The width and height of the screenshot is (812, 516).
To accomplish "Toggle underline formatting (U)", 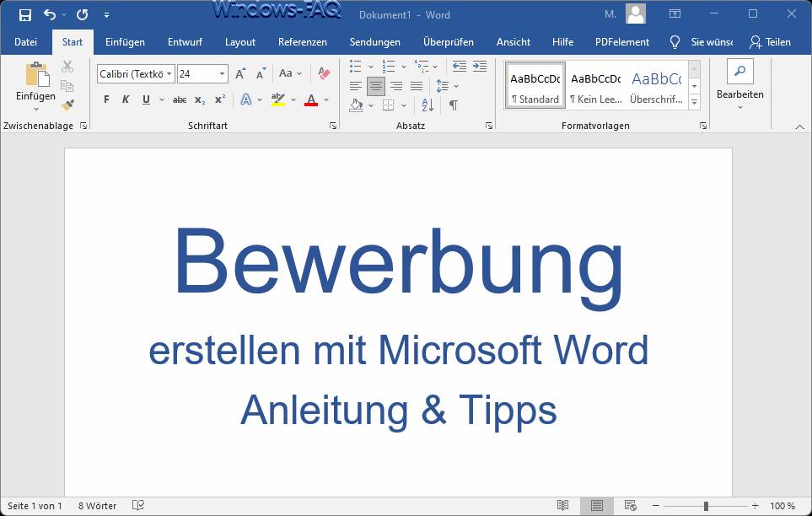I will click(x=146, y=99).
